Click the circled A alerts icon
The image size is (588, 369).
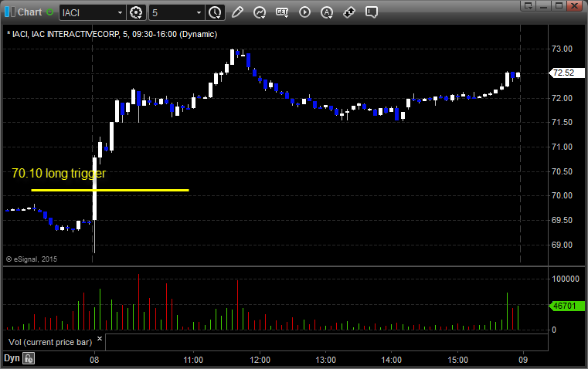(327, 12)
